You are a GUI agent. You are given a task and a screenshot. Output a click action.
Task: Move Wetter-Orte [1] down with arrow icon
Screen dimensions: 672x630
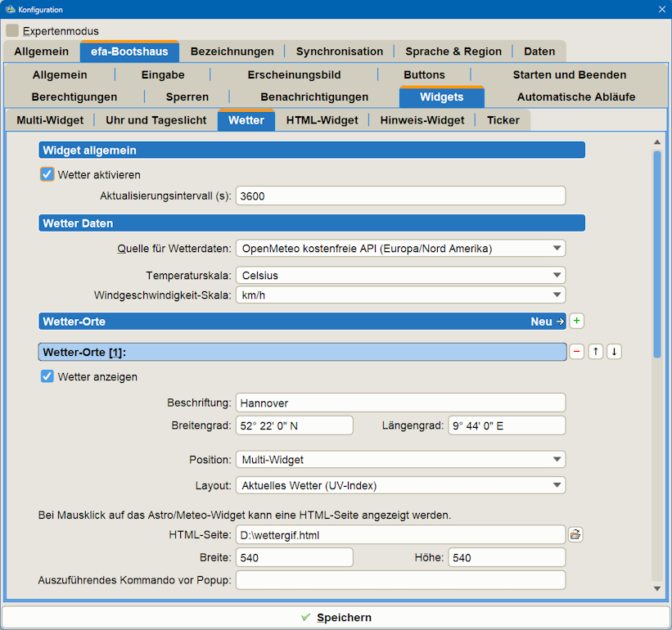(614, 352)
